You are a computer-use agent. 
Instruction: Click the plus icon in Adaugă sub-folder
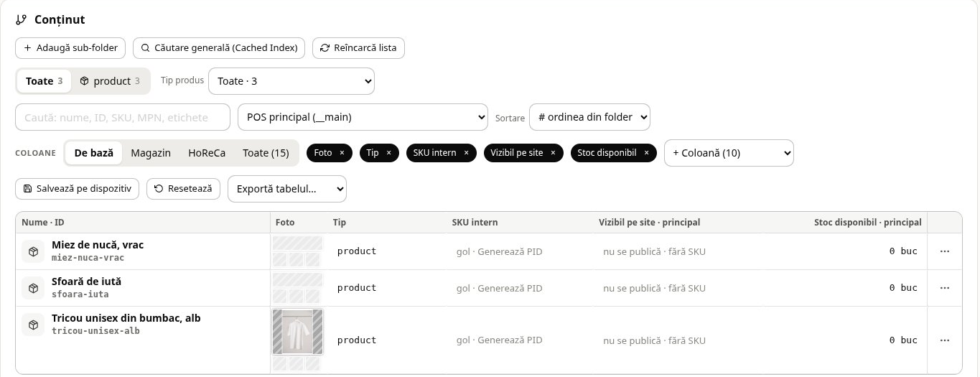[27, 48]
